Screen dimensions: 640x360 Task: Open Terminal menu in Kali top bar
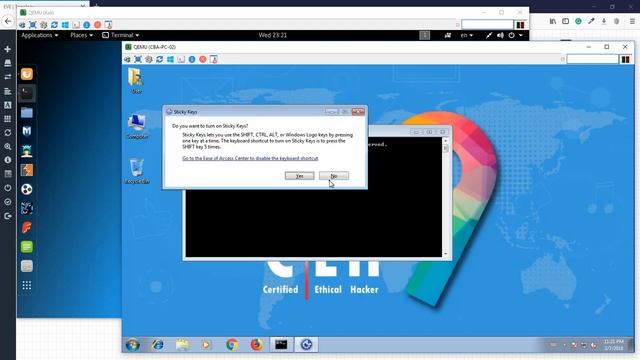click(120, 36)
